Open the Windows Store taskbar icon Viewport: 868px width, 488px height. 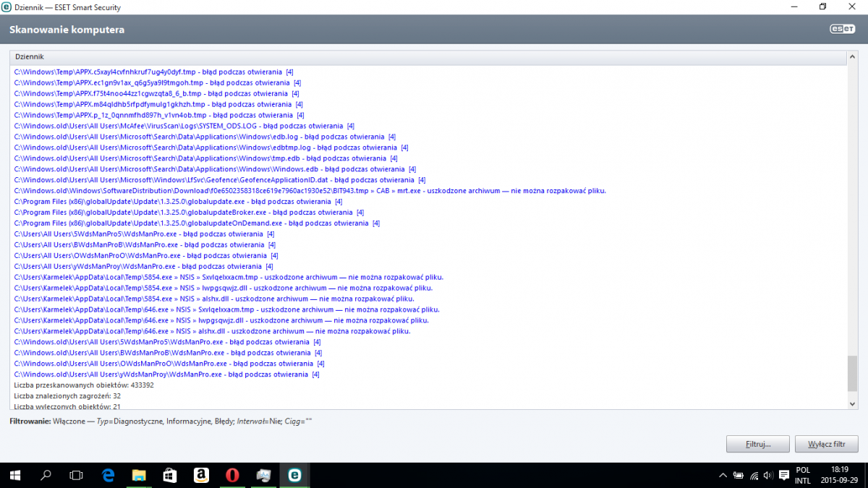click(170, 475)
